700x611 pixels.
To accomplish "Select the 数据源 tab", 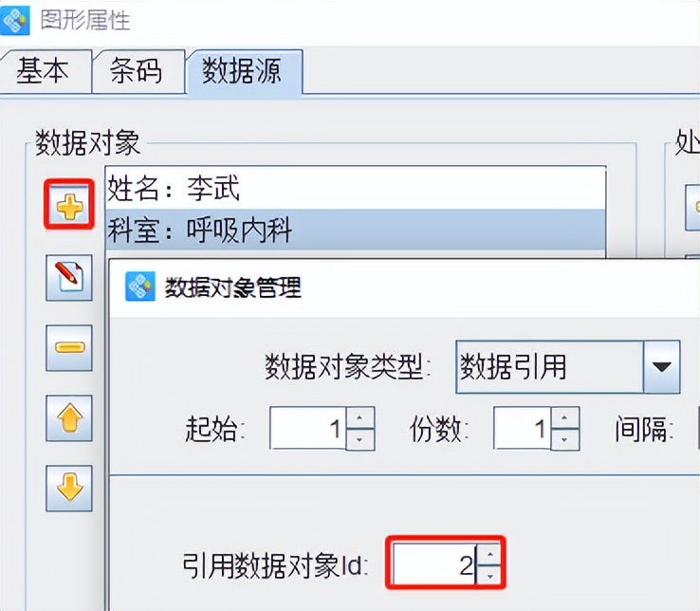I will coord(244,71).
